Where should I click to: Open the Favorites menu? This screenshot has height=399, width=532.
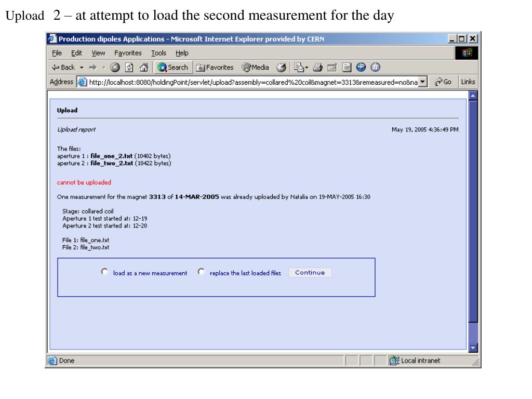[128, 53]
